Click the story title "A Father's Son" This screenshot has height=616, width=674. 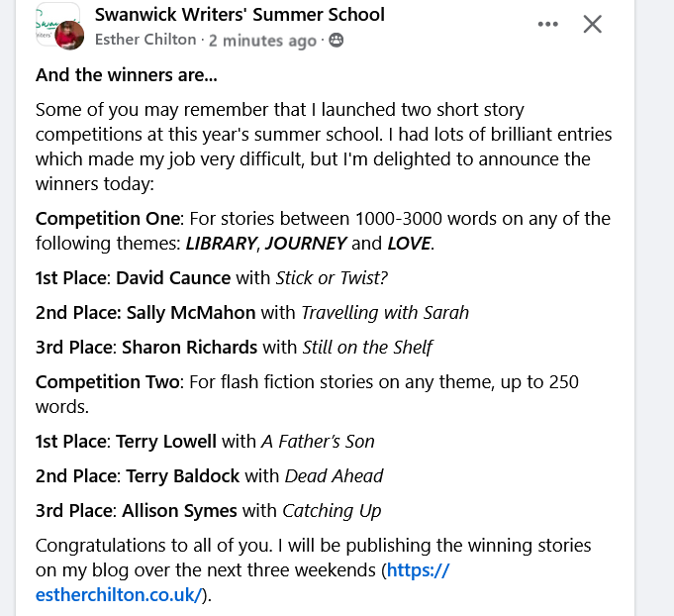coord(318,441)
